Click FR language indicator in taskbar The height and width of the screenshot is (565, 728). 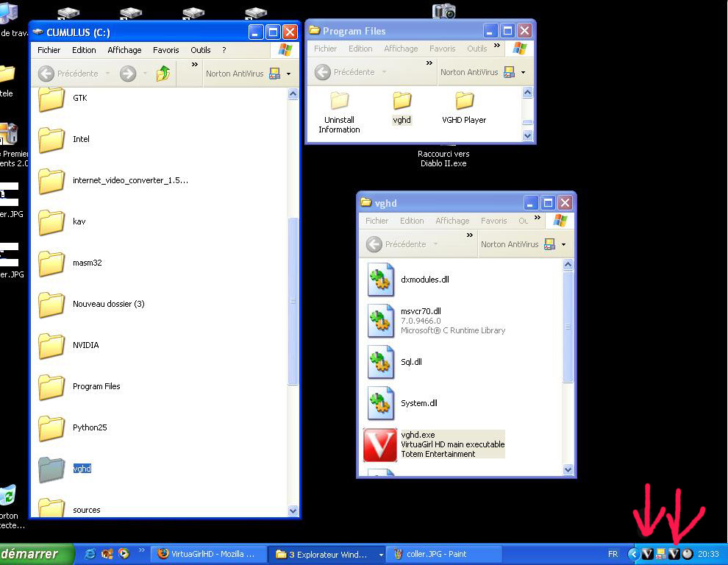(613, 554)
